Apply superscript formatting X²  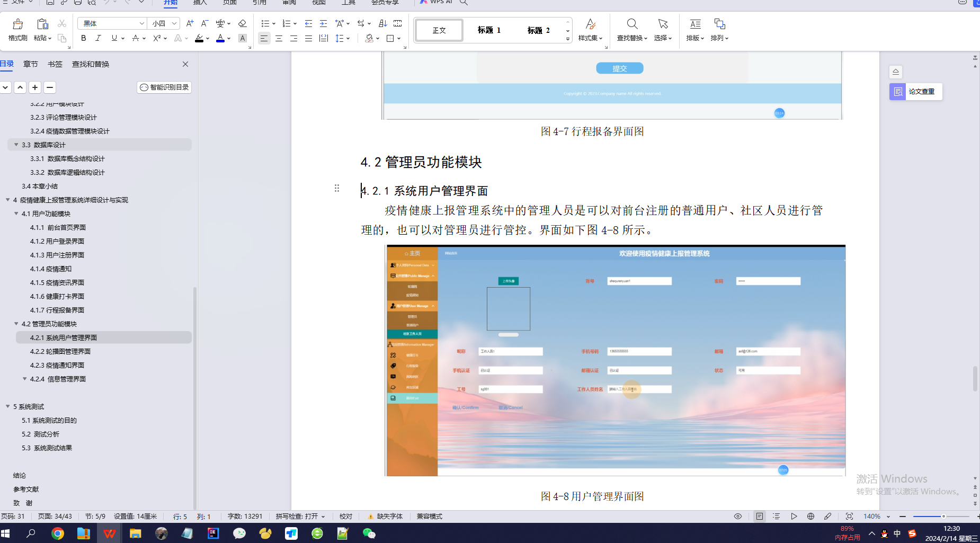[156, 38]
